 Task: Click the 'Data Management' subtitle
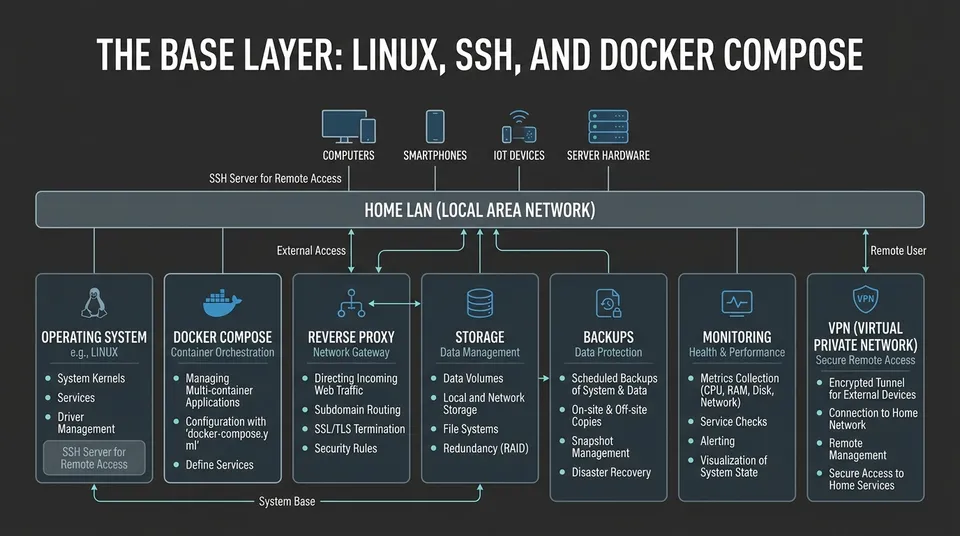pyautogui.click(x=479, y=352)
